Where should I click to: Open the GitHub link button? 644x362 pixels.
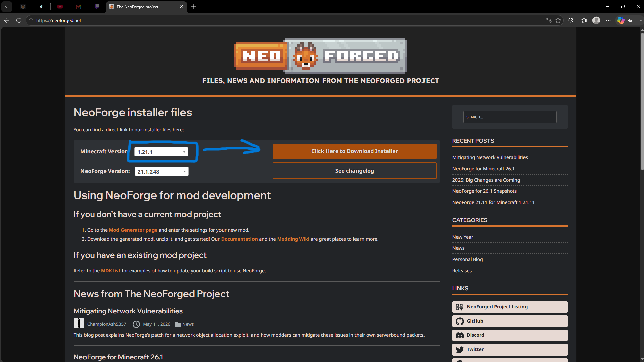click(510, 321)
